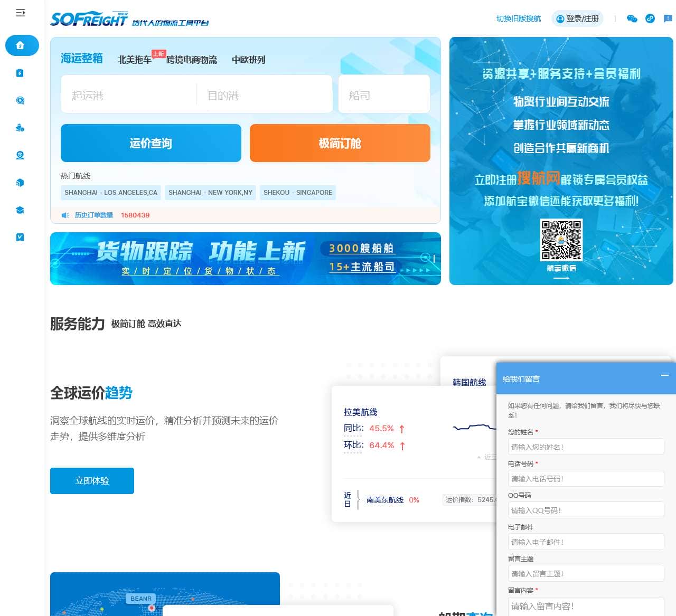676x616 pixels.
Task: Click the 给我们留言 panel title
Action: (x=521, y=379)
